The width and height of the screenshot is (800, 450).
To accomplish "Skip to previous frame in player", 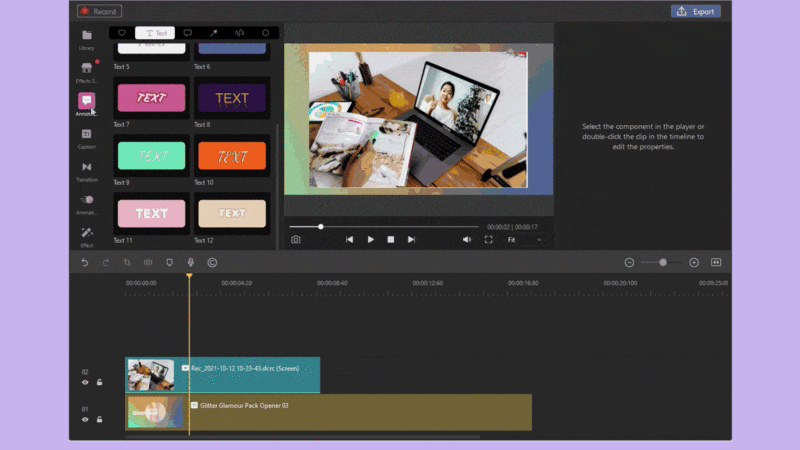I will (x=349, y=239).
